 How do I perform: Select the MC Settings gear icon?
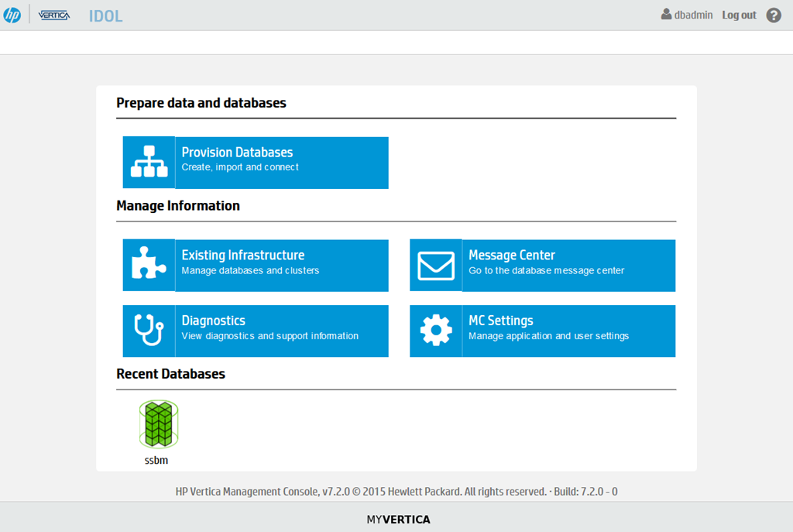pos(435,331)
